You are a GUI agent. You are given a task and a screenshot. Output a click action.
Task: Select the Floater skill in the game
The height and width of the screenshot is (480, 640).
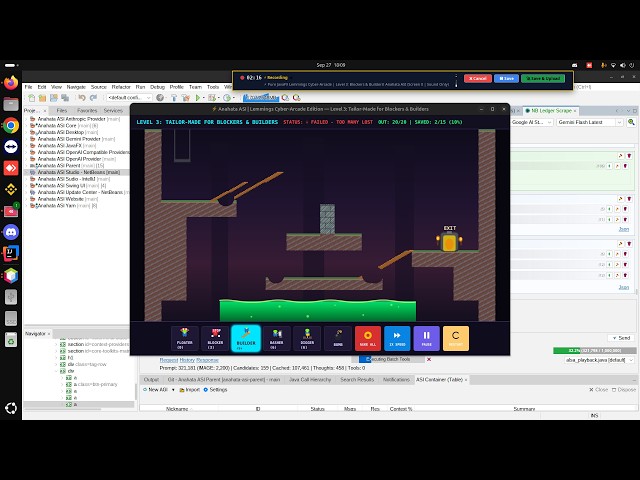(x=184, y=338)
